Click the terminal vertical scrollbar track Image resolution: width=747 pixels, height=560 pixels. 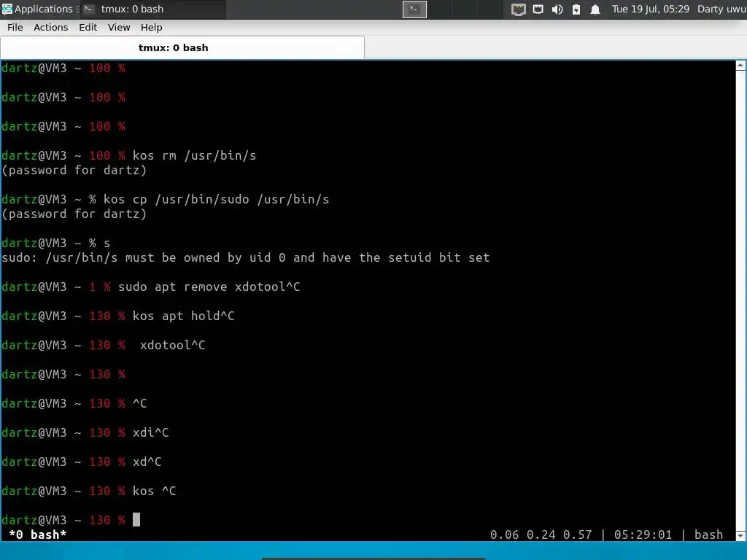(740, 300)
